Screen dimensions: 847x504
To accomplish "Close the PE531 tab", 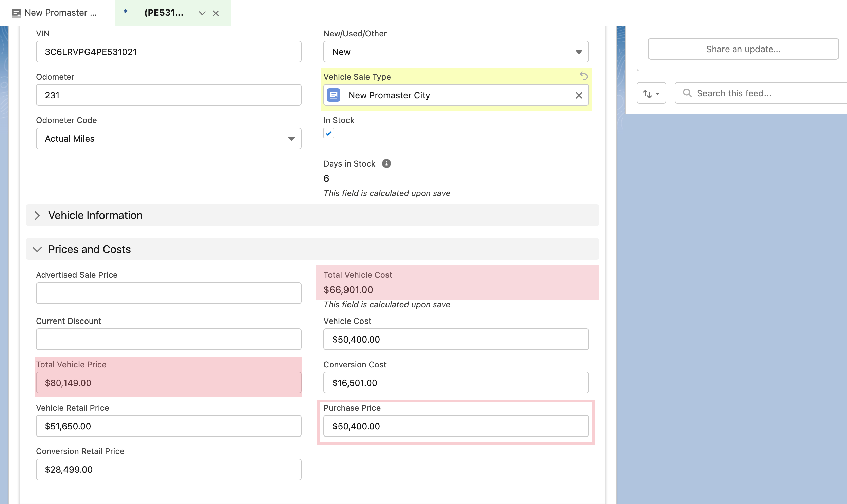I will (216, 13).
